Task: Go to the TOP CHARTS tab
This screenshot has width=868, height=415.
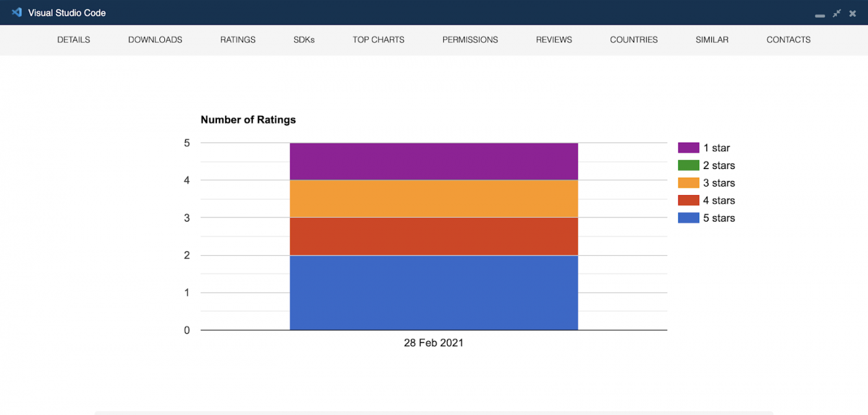Action: tap(378, 40)
